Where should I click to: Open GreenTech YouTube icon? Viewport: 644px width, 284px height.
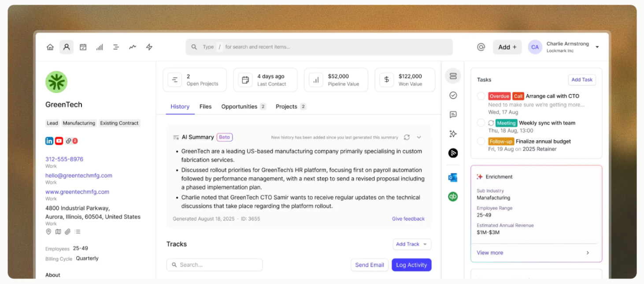click(x=59, y=141)
